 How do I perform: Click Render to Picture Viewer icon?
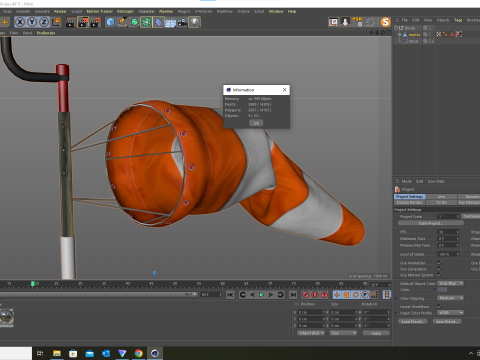point(83,22)
